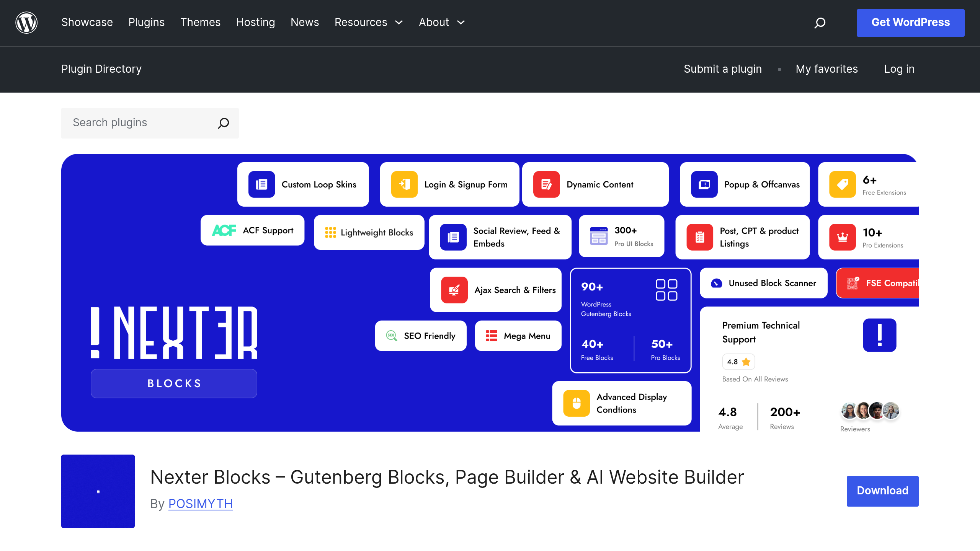
Task: Click the Premium Technical Support exclamation icon
Action: tap(879, 335)
